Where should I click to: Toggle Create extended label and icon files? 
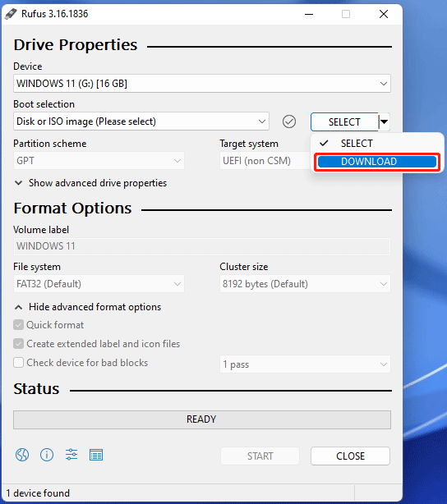19,344
